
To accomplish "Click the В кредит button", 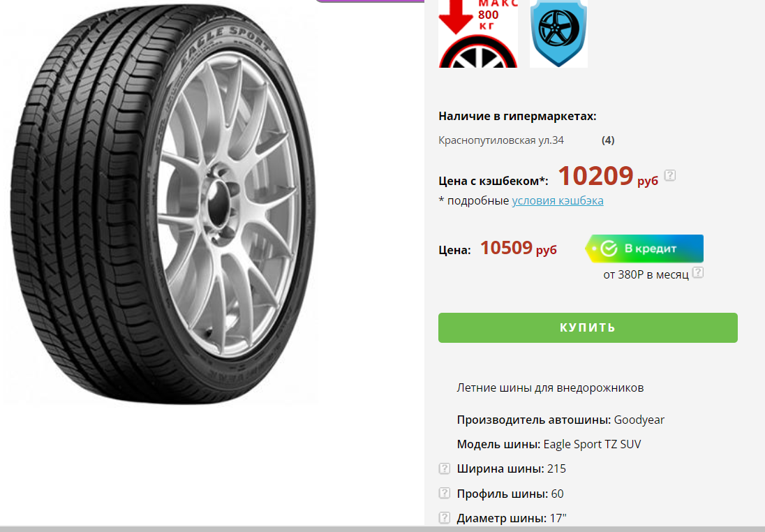I will click(x=644, y=249).
